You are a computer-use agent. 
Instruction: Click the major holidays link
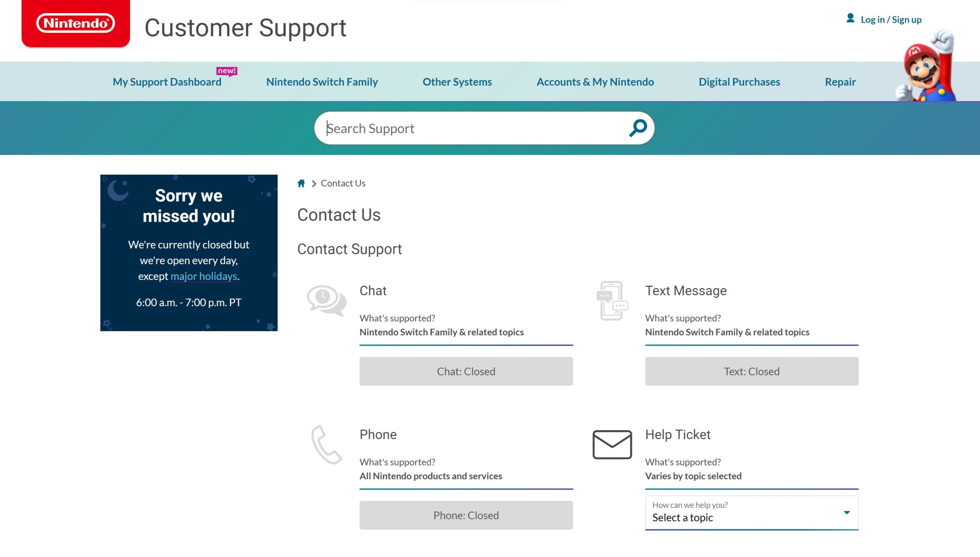203,276
